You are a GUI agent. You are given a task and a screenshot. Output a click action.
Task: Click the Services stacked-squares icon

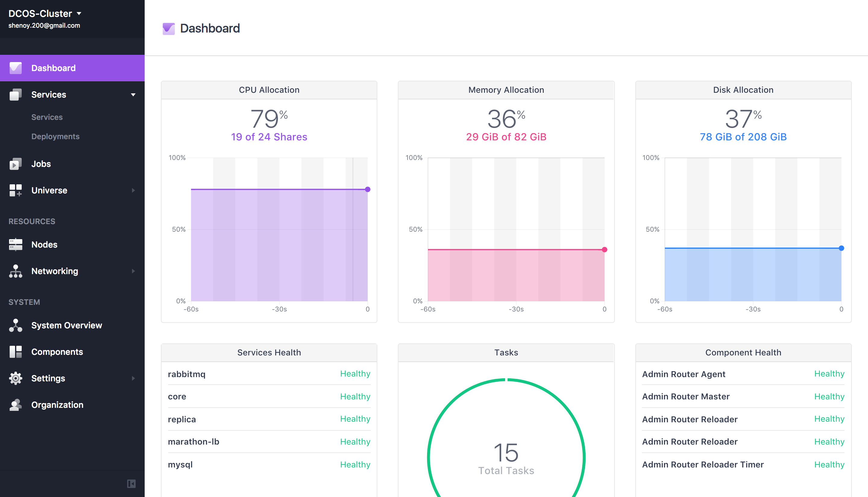point(16,95)
